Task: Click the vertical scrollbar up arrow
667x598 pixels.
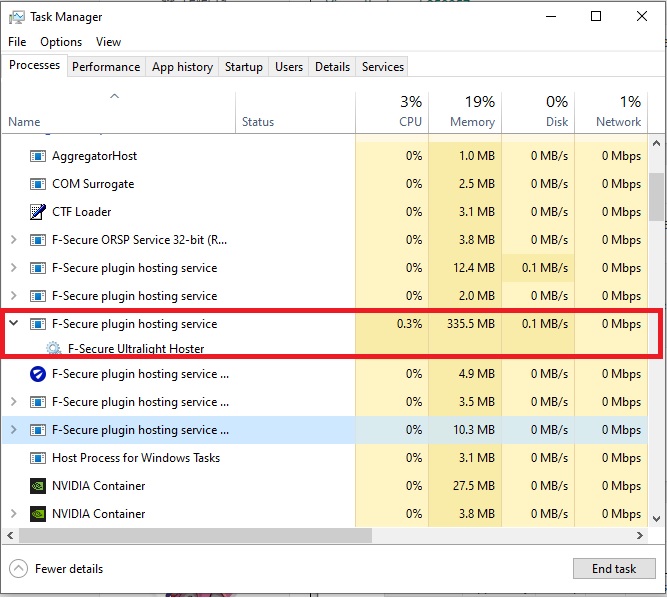Action: tap(656, 143)
